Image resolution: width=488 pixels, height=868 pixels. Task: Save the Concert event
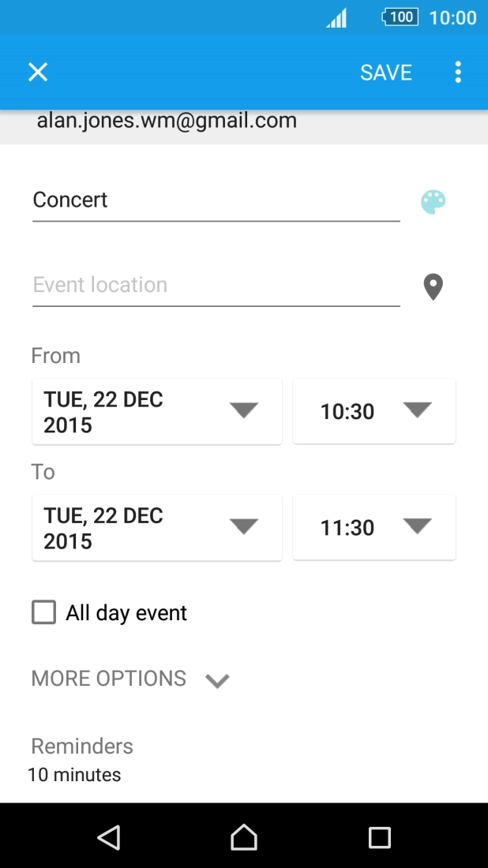pos(385,73)
